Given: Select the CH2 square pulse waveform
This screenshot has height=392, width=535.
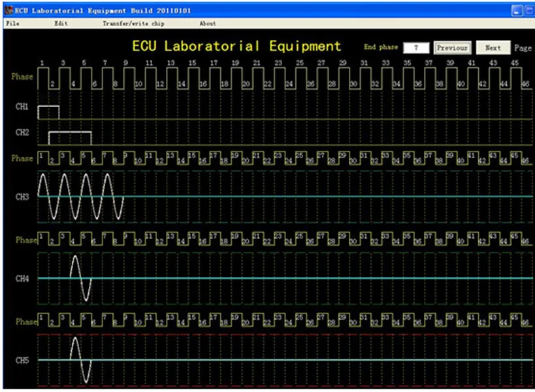Looking at the screenshot, I should (x=70, y=138).
